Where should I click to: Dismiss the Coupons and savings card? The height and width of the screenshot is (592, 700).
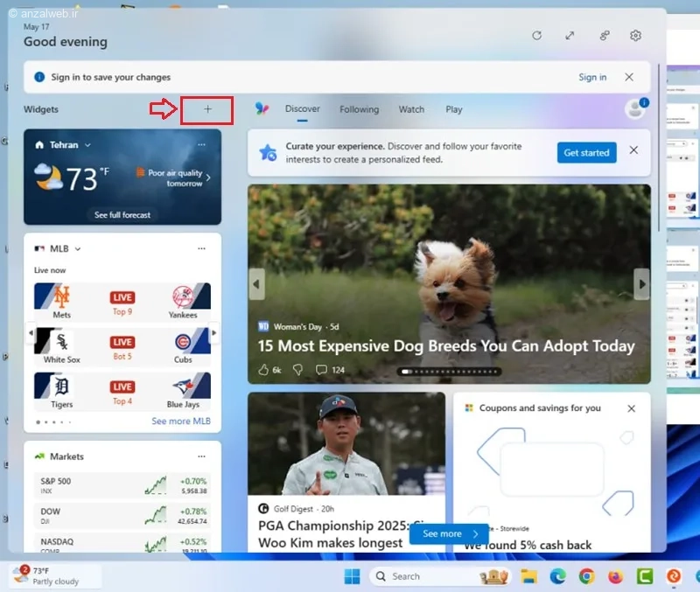(x=631, y=408)
